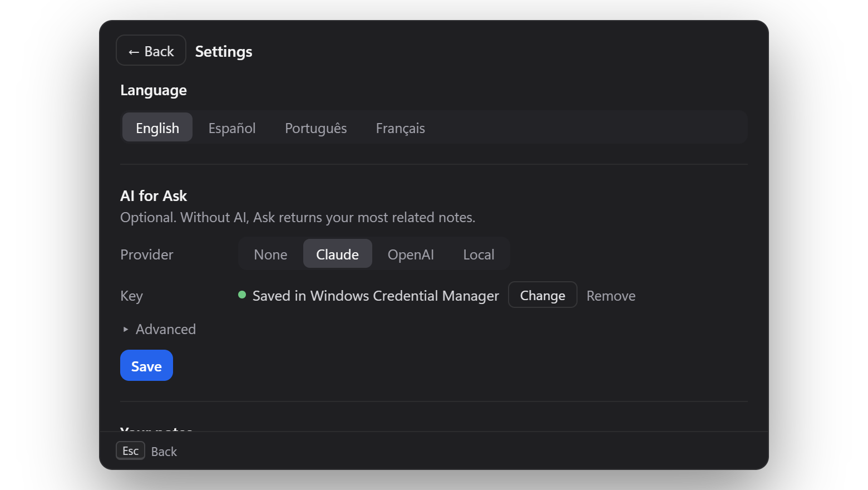This screenshot has width=868, height=490.
Task: Click 'Saved in Windows Credential Manager' text
Action: 376,296
